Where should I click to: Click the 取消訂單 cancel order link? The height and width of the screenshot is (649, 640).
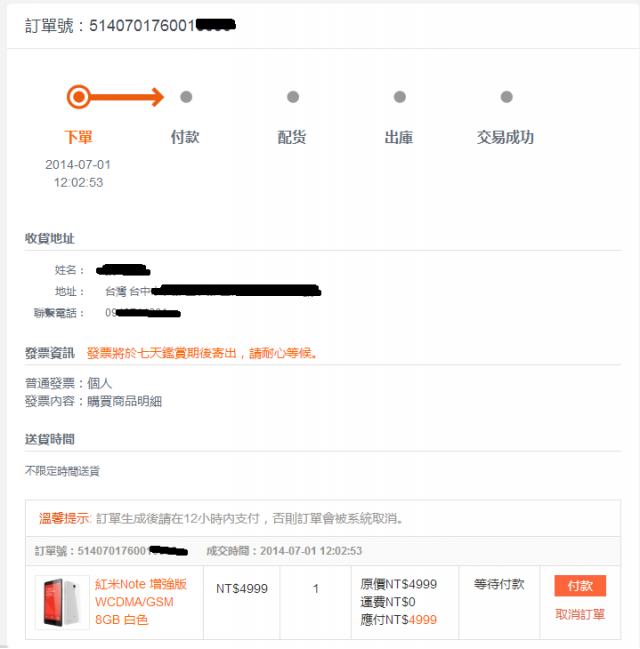click(580, 614)
